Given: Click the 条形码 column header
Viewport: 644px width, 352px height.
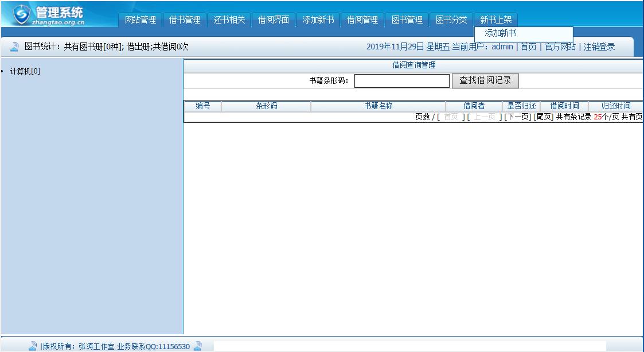Looking at the screenshot, I should (x=267, y=105).
